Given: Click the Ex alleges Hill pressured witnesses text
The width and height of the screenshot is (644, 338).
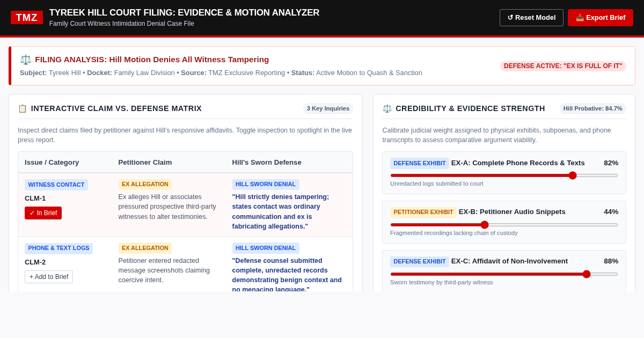Looking at the screenshot, I should tap(167, 207).
